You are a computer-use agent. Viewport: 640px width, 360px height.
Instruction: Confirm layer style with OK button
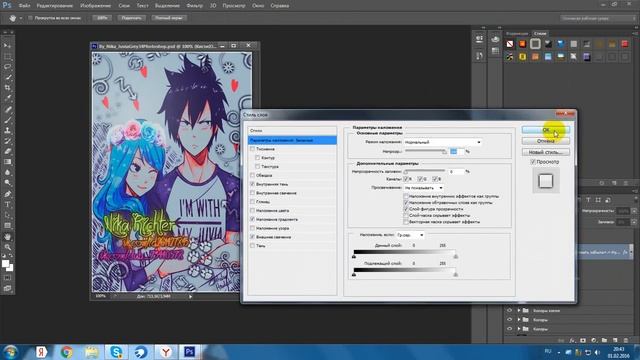[x=546, y=130]
